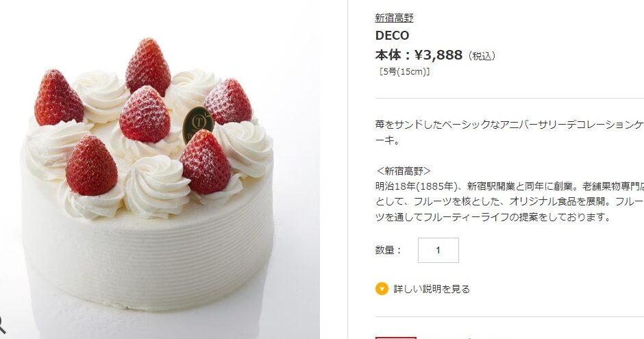Click the 明治18年(1885年) history text line
This screenshot has width=644, height=339.
[509, 186]
